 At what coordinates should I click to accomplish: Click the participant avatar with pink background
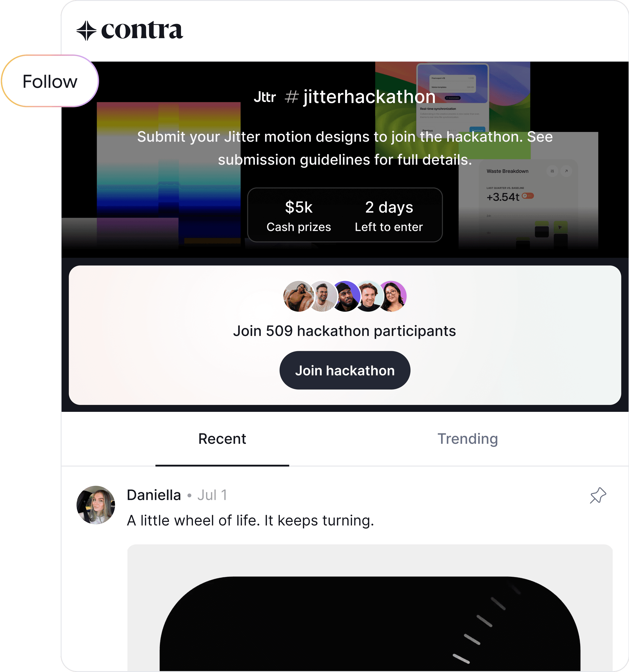(392, 296)
